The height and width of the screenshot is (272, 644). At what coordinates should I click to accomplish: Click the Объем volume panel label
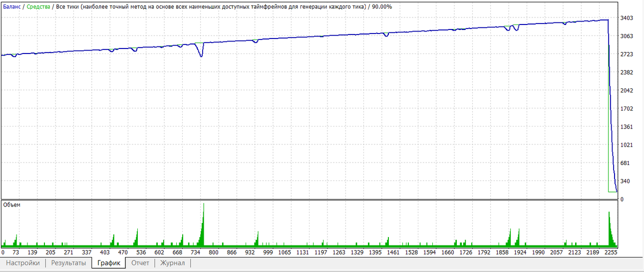12,205
